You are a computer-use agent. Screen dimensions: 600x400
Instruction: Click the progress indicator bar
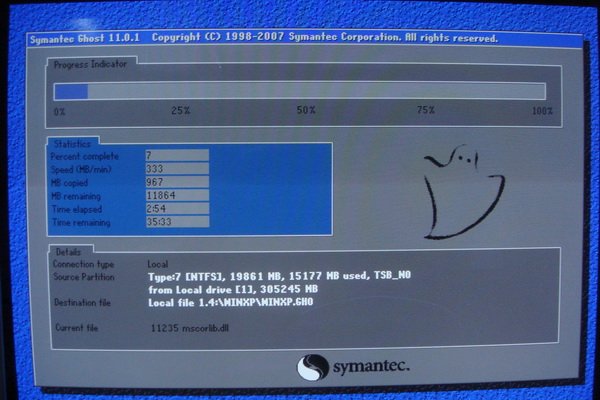click(x=300, y=91)
